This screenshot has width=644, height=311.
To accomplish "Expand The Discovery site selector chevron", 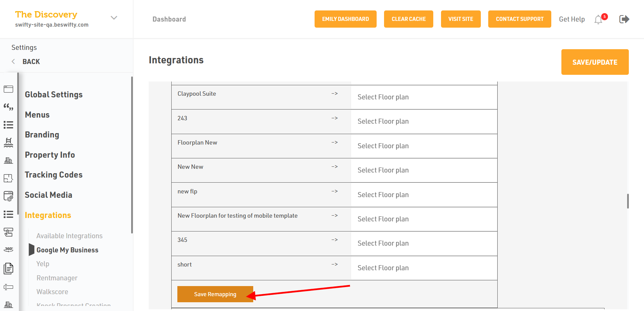I will 114,18.
